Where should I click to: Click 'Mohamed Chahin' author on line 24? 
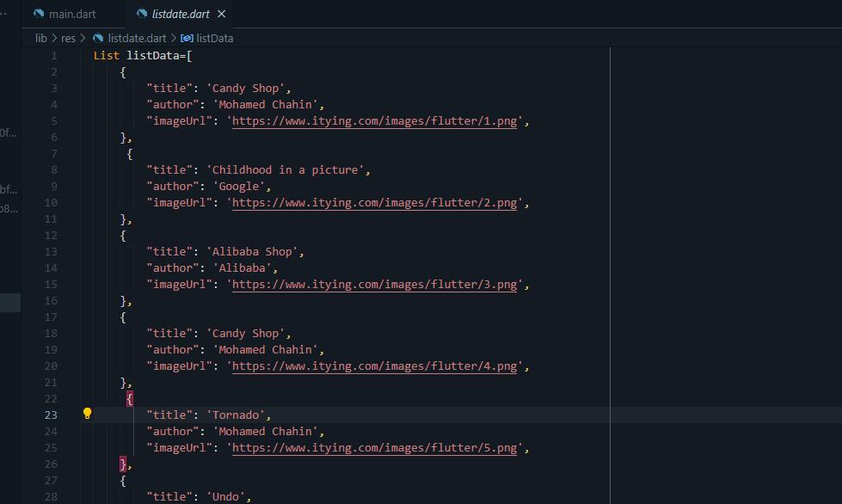click(265, 431)
